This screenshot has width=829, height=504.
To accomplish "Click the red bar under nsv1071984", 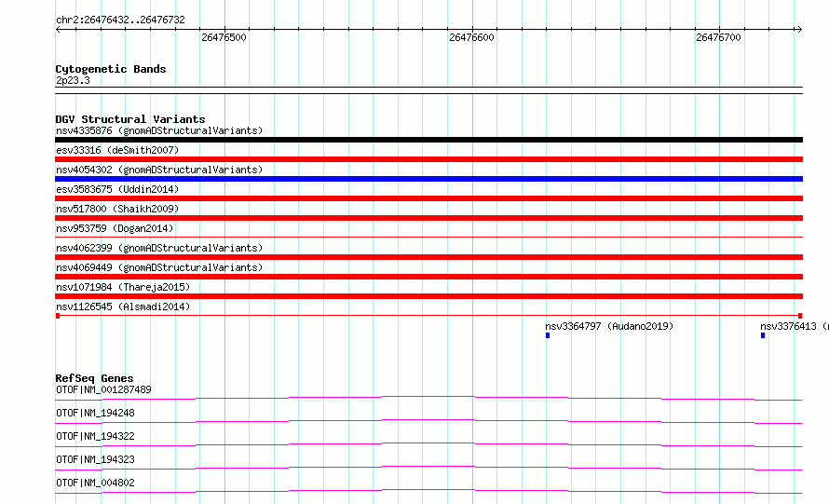I will click(428, 296).
